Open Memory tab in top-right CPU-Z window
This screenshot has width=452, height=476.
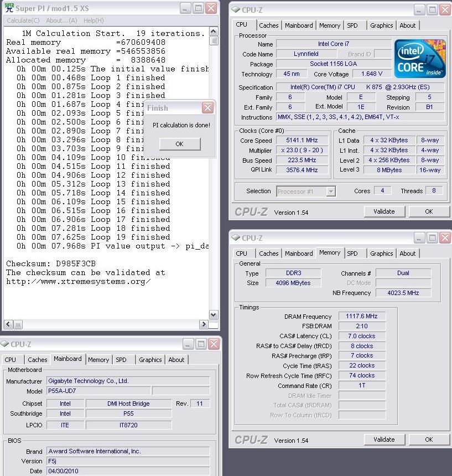tap(329, 25)
